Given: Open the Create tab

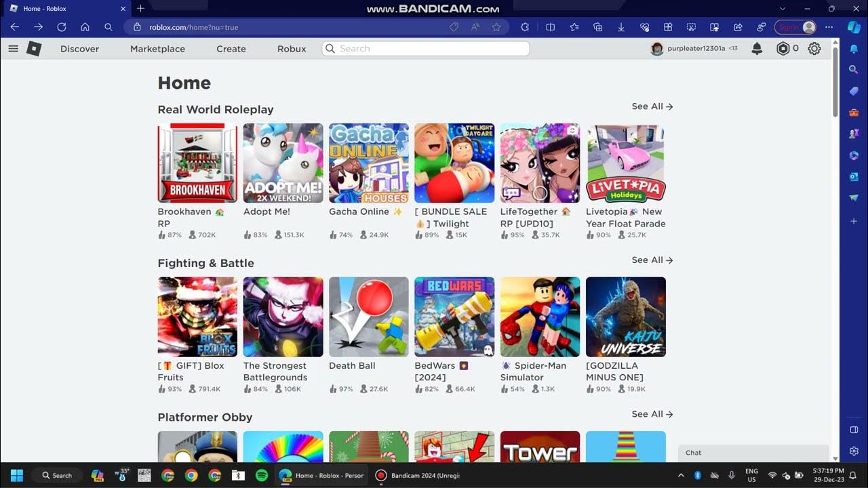Looking at the screenshot, I should click(231, 49).
